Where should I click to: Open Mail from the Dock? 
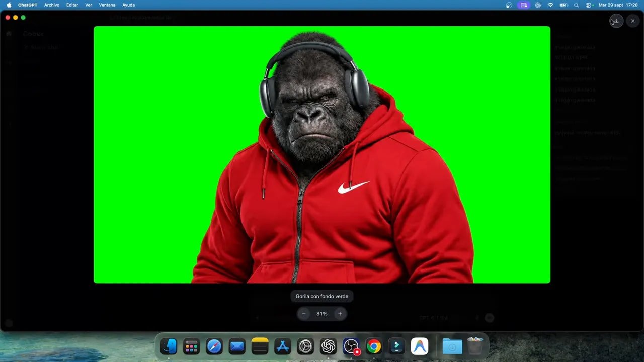click(237, 346)
